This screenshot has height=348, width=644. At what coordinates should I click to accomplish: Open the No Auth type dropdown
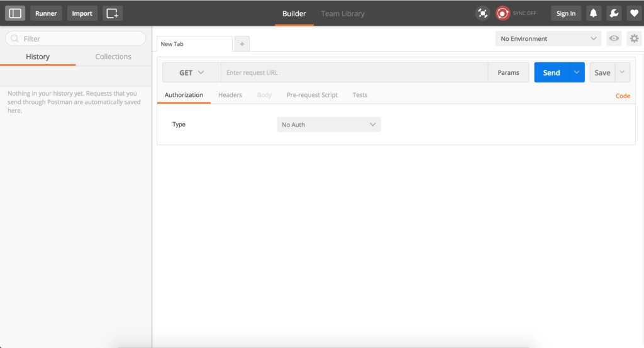329,125
